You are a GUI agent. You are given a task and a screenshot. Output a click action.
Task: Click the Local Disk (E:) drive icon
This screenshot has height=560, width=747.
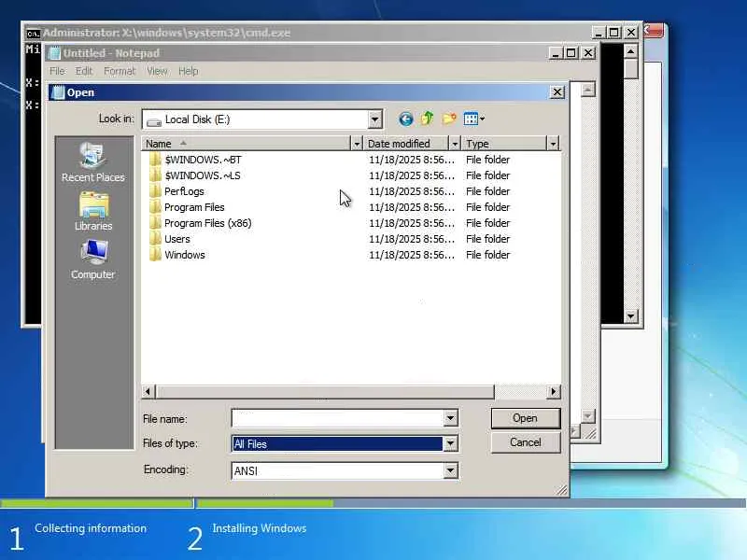[154, 121]
